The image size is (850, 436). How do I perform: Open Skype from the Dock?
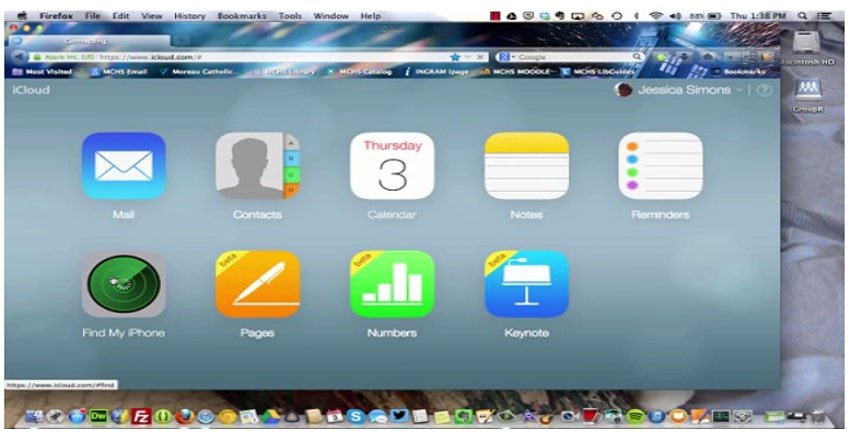click(x=356, y=416)
